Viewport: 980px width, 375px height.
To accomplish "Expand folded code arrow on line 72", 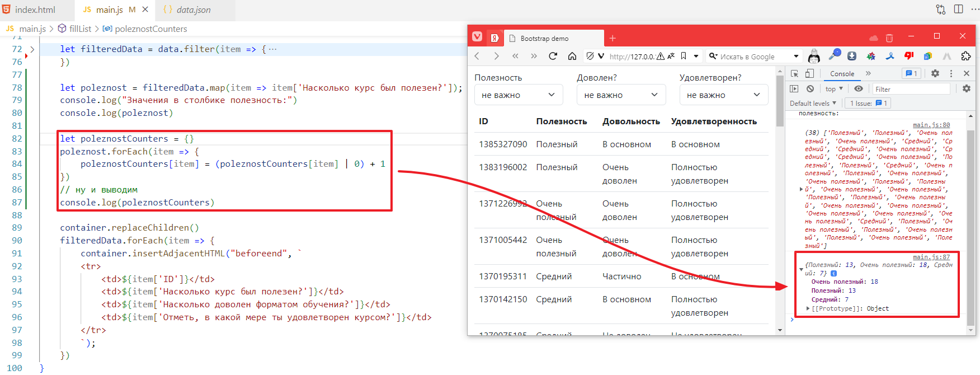I will (32, 49).
